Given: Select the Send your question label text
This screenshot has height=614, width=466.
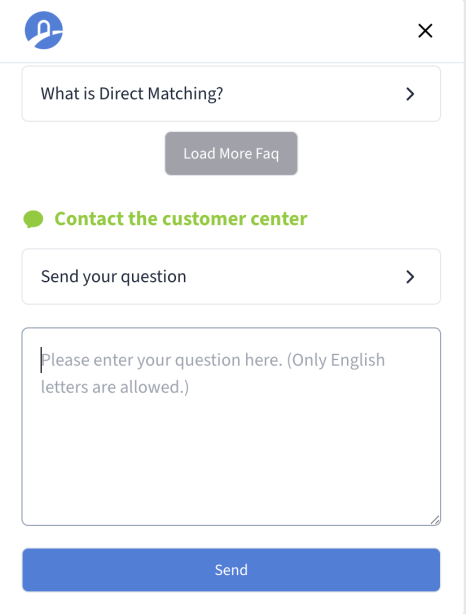Looking at the screenshot, I should click(114, 277).
